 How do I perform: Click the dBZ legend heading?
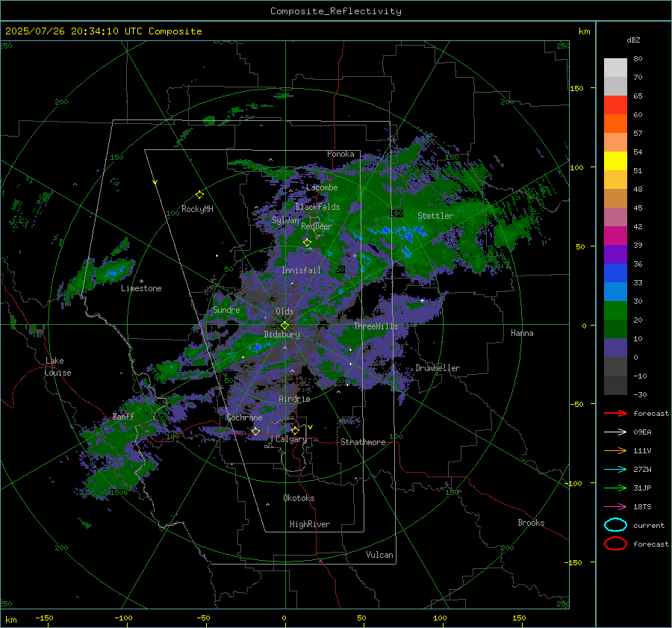click(633, 40)
